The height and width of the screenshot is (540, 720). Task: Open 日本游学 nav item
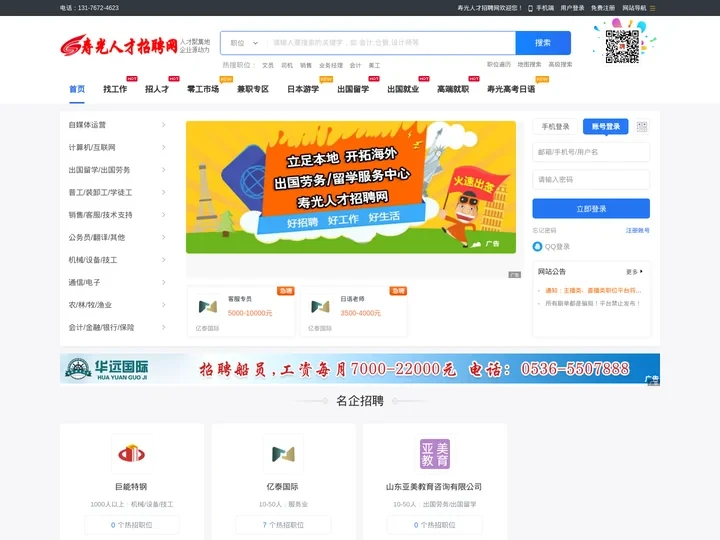[x=303, y=89]
